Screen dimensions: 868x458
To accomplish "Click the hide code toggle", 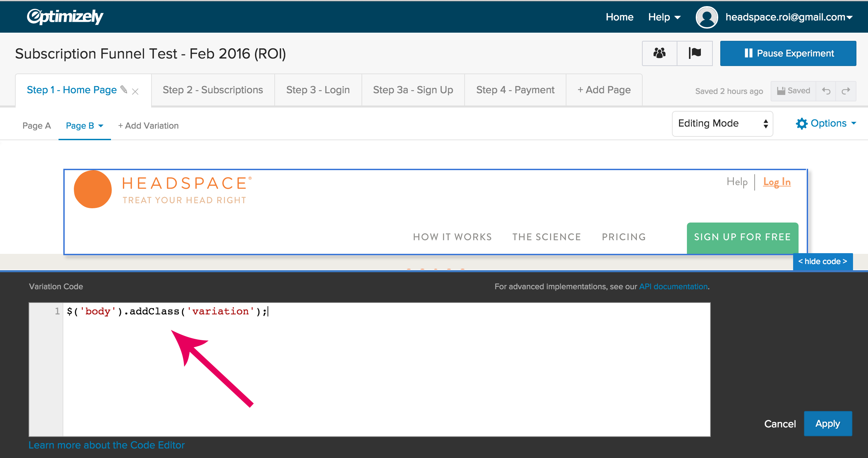I will [x=823, y=261].
